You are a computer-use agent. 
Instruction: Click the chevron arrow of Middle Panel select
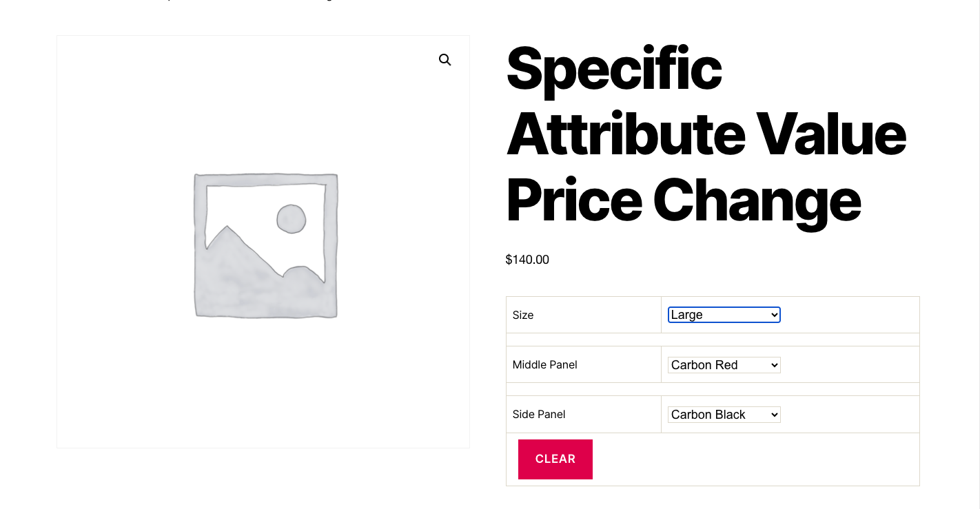pyautogui.click(x=775, y=365)
